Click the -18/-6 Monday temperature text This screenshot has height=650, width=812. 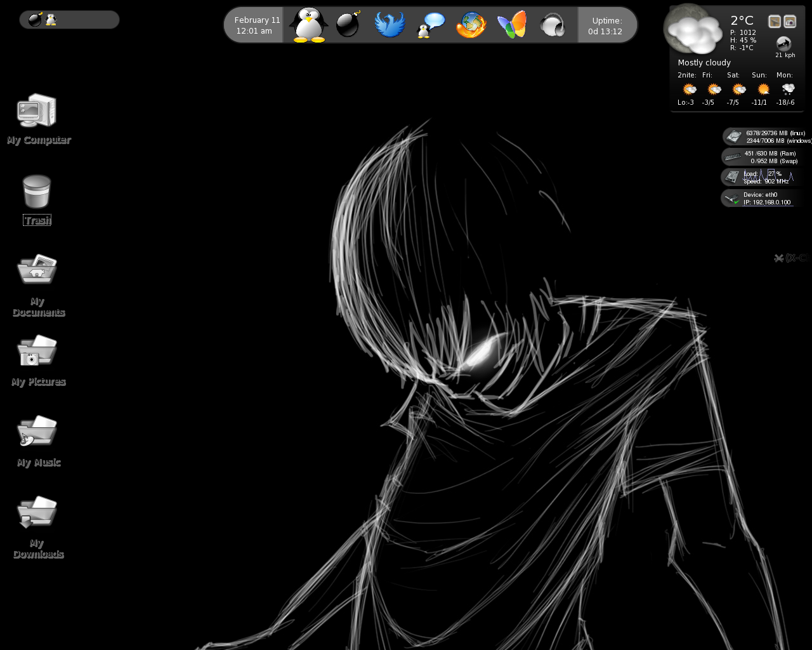point(785,103)
